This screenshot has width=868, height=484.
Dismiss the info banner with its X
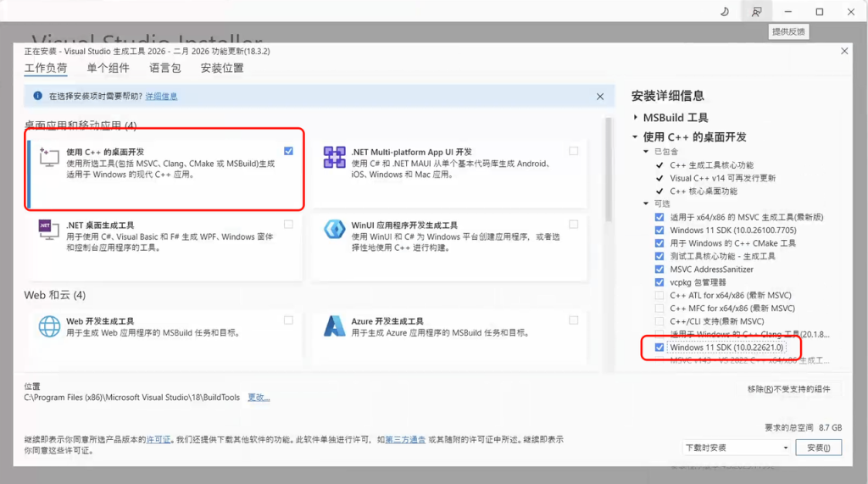tap(600, 97)
